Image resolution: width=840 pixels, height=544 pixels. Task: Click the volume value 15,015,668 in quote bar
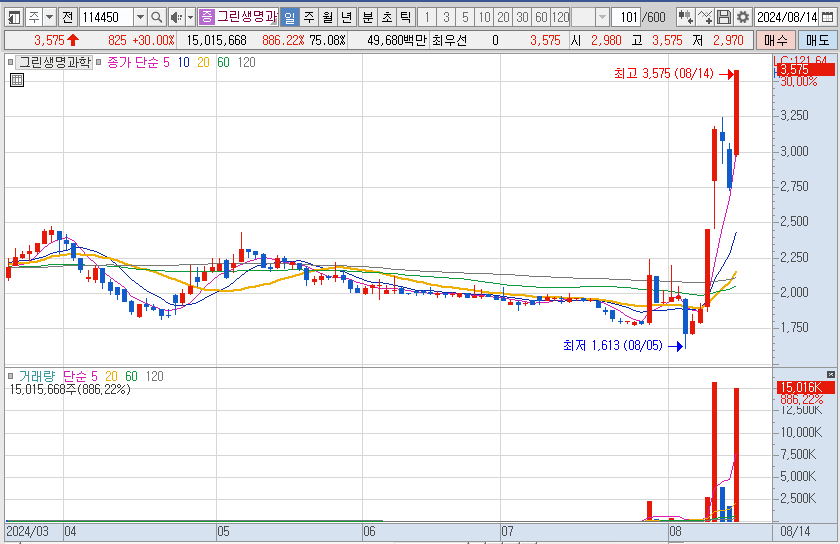216,40
